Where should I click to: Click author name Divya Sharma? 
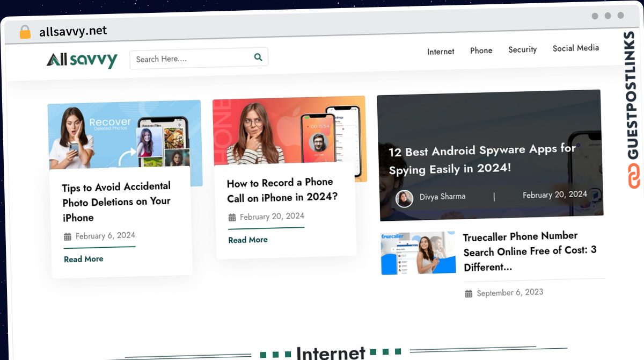442,197
